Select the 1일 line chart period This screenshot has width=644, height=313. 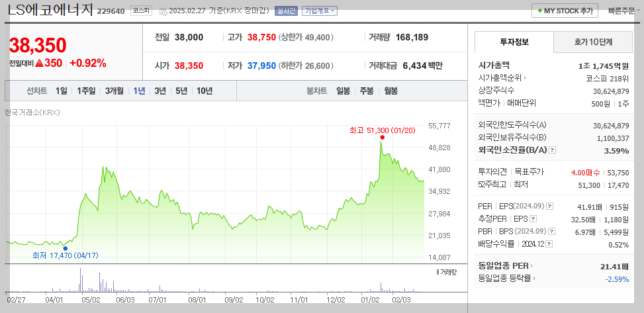click(x=61, y=91)
